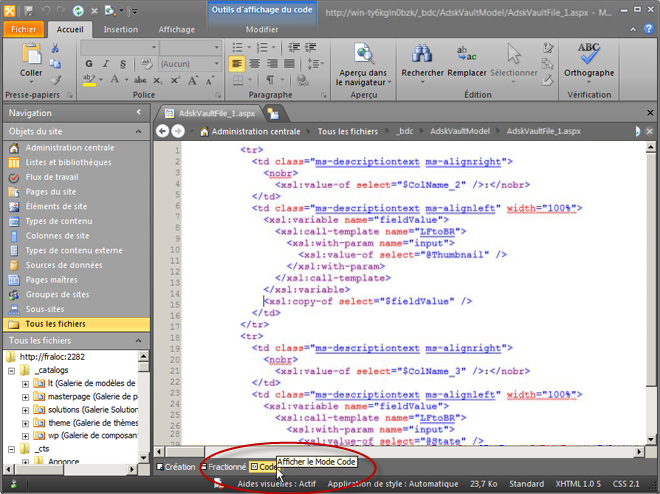
Task: Collapse the Tous les fichiers section
Action: click(x=138, y=340)
